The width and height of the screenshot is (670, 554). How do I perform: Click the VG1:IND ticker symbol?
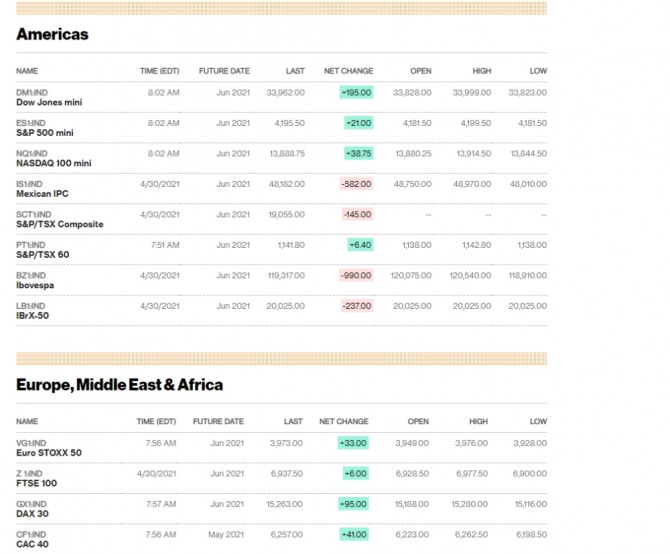pyautogui.click(x=31, y=443)
